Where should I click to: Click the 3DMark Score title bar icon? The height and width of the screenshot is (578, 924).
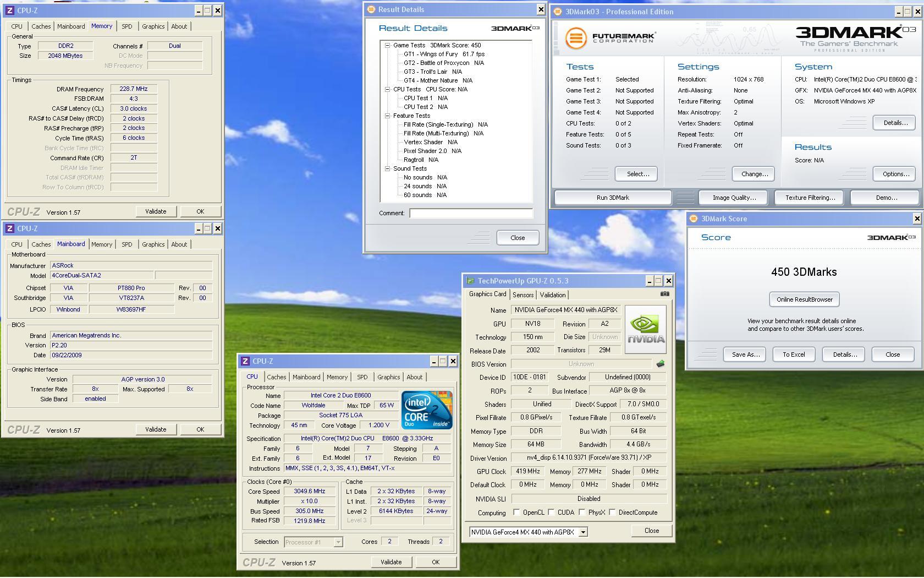pyautogui.click(x=694, y=219)
